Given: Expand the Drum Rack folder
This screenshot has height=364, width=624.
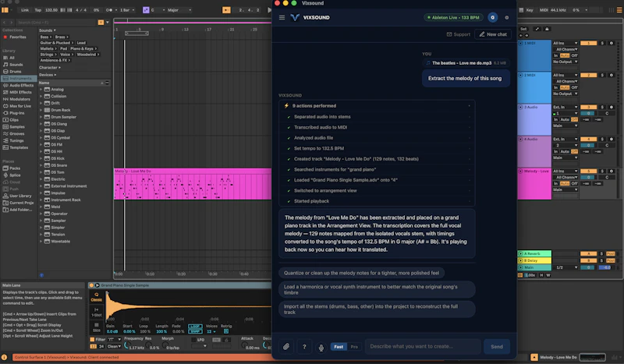Looking at the screenshot, I should point(41,110).
